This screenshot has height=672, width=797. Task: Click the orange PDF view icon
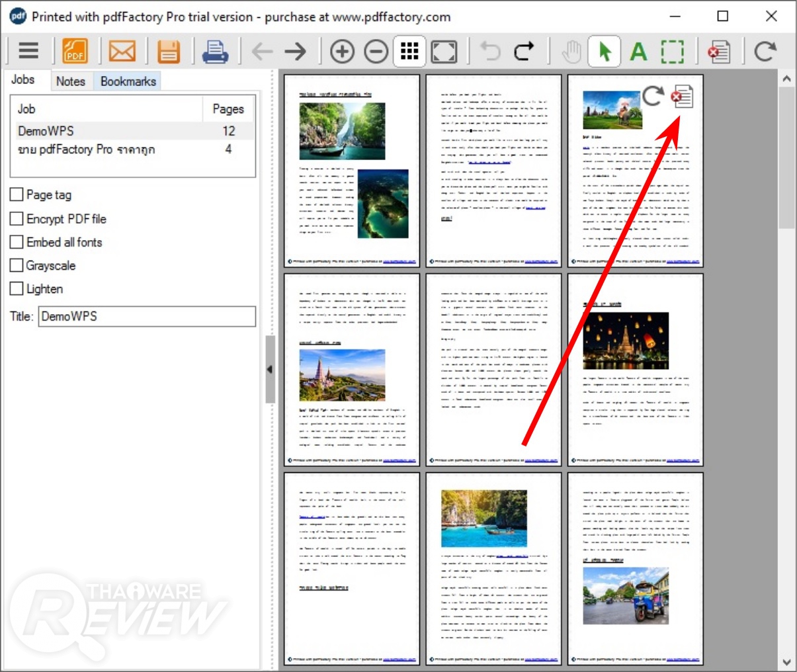pos(75,51)
